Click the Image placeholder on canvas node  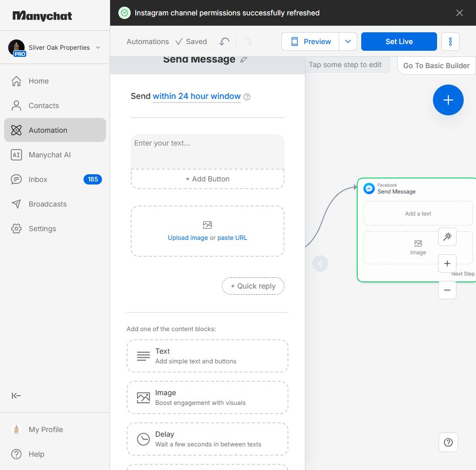tap(418, 248)
